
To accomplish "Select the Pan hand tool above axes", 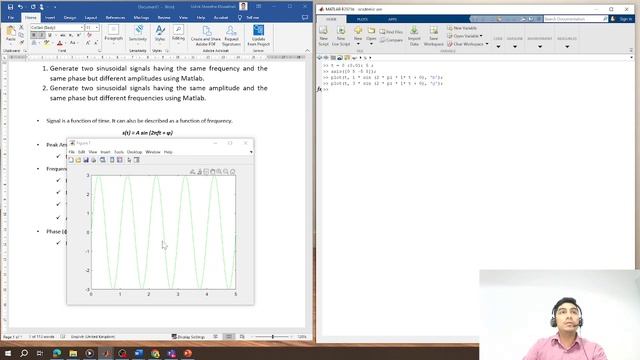I will [213, 172].
